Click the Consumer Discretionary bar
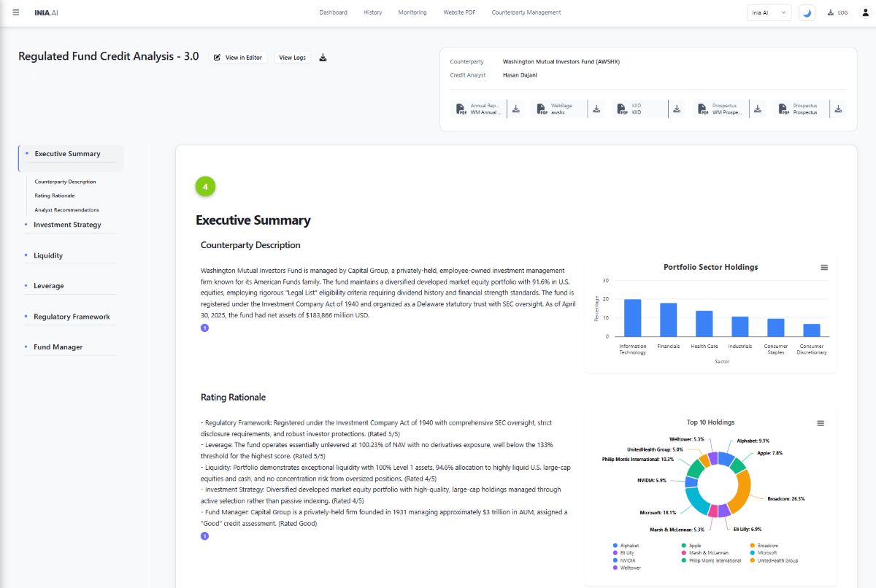This screenshot has width=876, height=588. 811,330
